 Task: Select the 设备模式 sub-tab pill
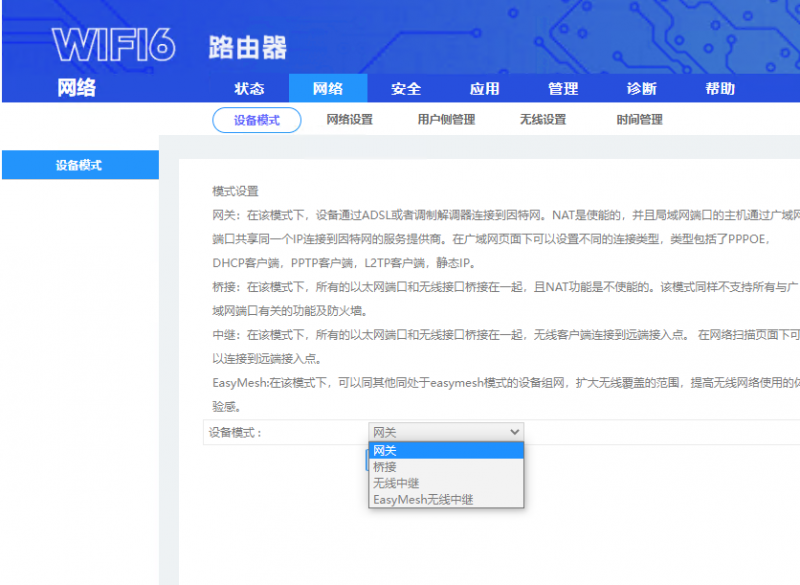tap(257, 120)
